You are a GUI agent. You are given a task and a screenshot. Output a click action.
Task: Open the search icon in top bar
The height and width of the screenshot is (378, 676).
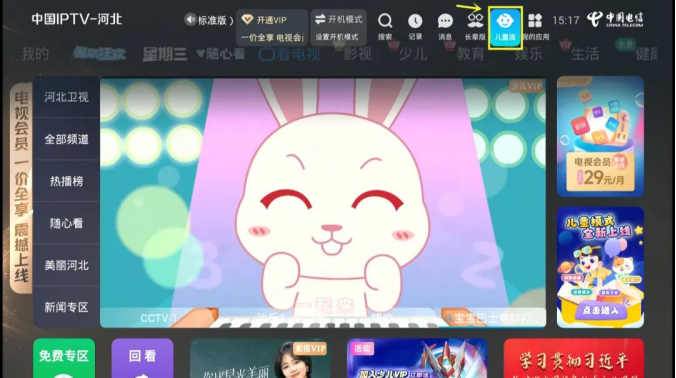[385, 26]
